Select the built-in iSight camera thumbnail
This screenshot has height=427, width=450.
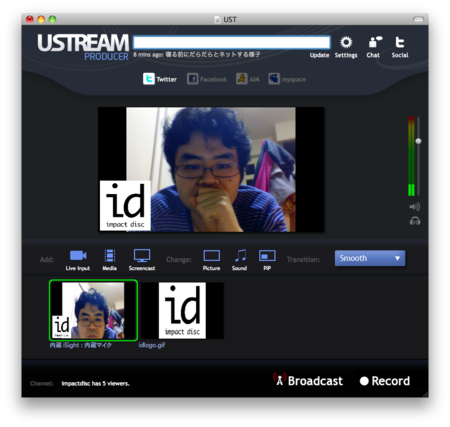(93, 310)
